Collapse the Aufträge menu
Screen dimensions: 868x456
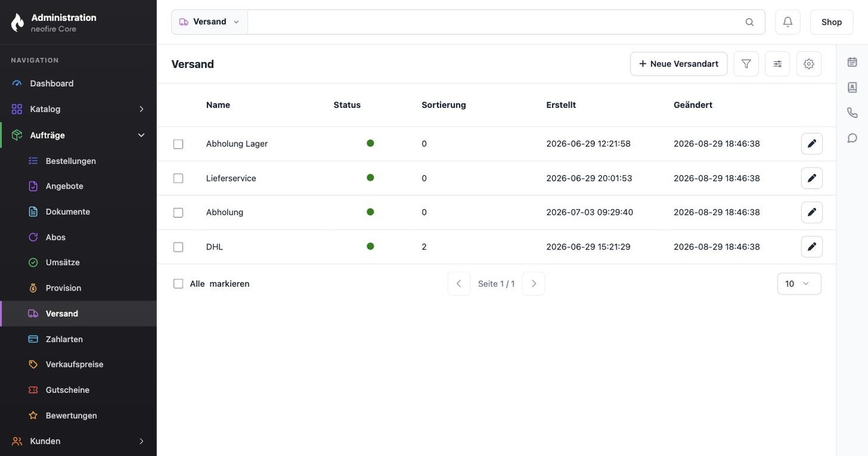point(78,135)
